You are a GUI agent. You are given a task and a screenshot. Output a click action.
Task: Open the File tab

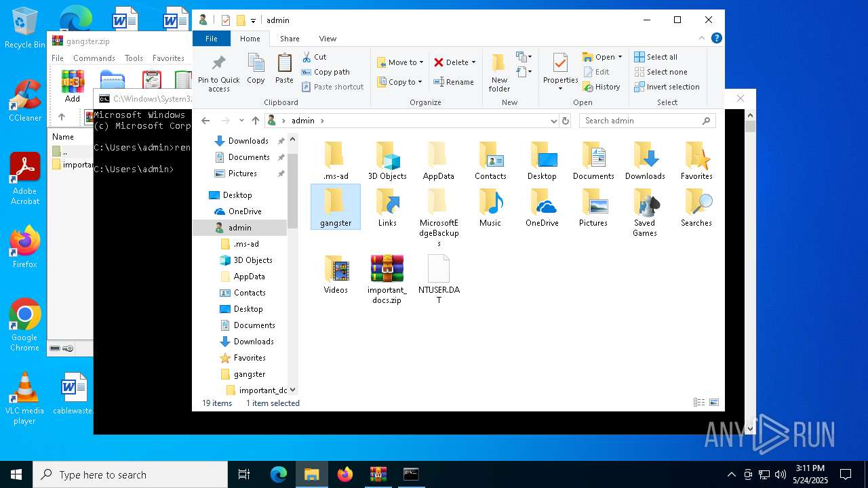(212, 39)
